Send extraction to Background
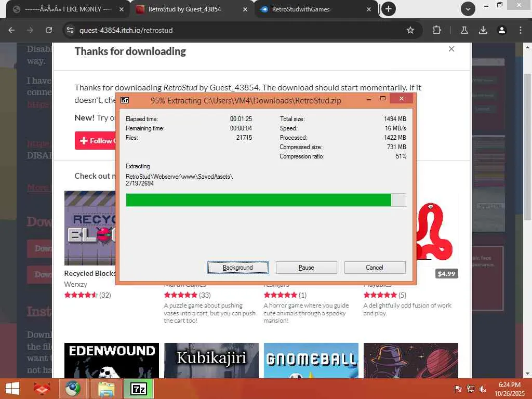Screen dimensions: 532x399 [237, 268]
